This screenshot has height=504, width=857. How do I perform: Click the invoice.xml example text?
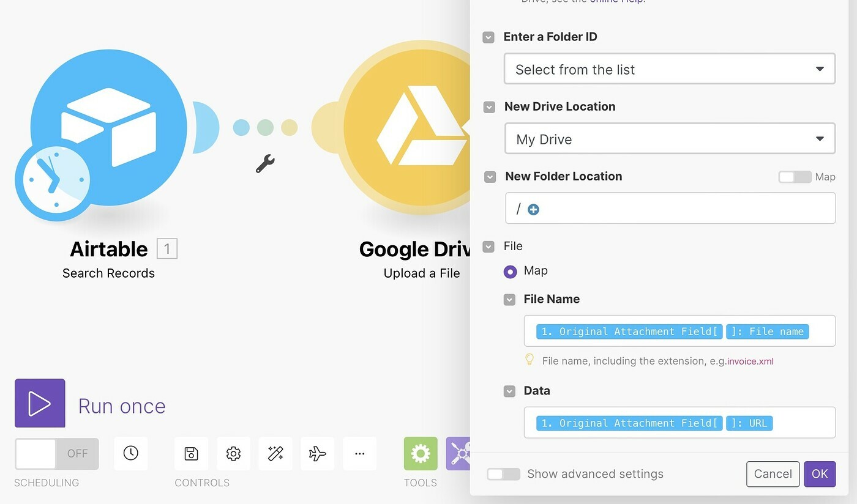coord(750,361)
